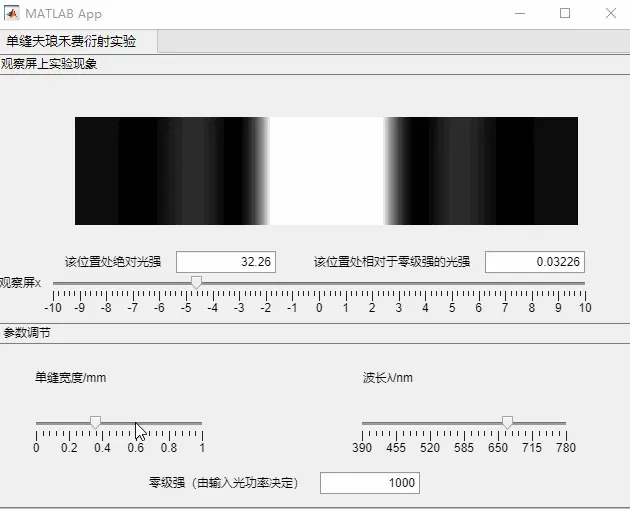Click tick label -2 on 观察屏x scale
Viewport: 630px width, 509px height.
(266, 308)
